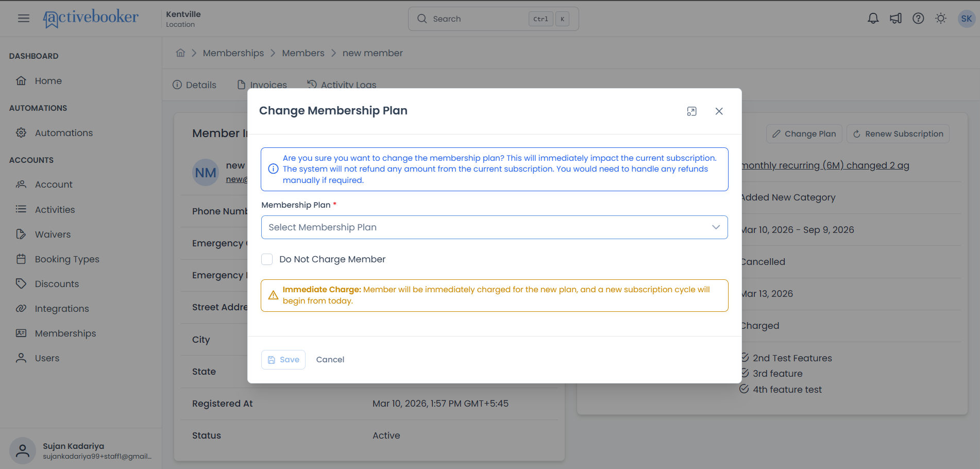
Task: Open the Select Membership Plan dropdown
Action: pos(494,227)
